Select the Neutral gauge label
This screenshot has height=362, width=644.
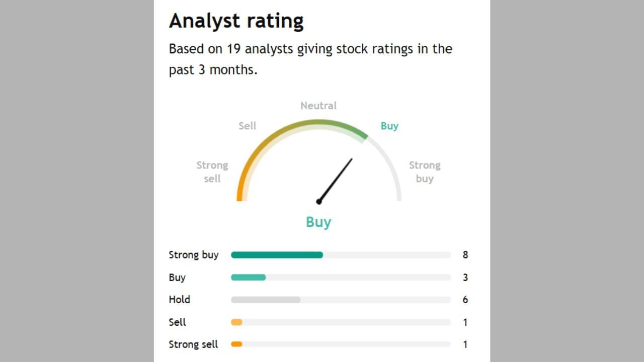tap(318, 106)
